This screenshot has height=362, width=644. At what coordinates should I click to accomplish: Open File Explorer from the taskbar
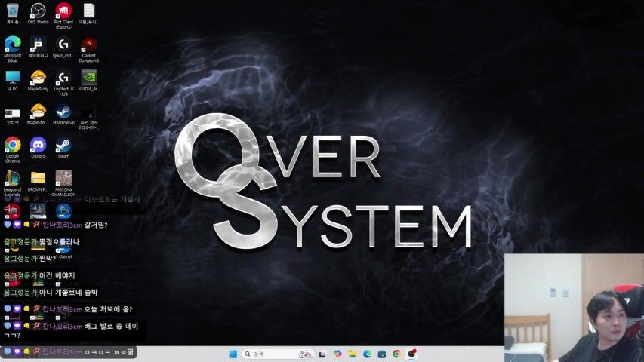353,354
